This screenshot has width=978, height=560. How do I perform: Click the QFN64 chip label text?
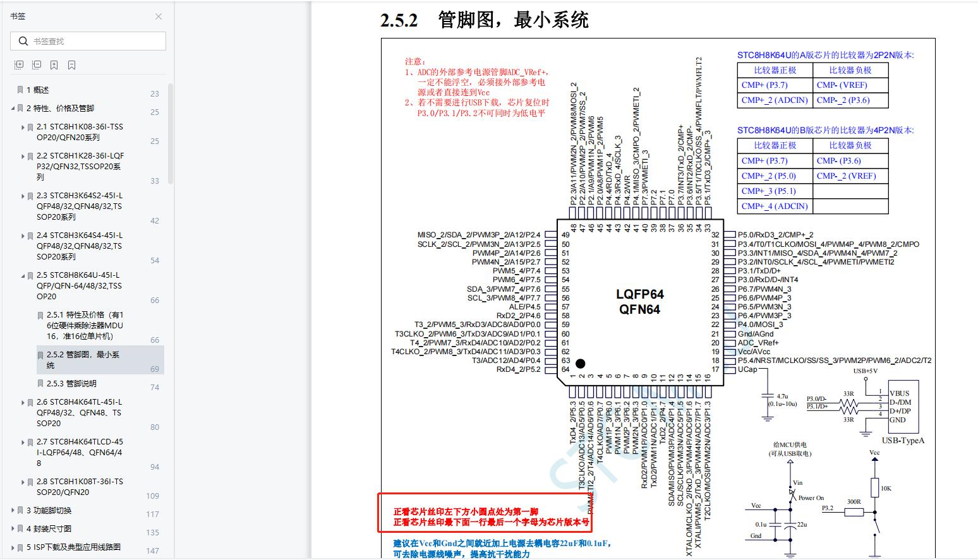(640, 309)
